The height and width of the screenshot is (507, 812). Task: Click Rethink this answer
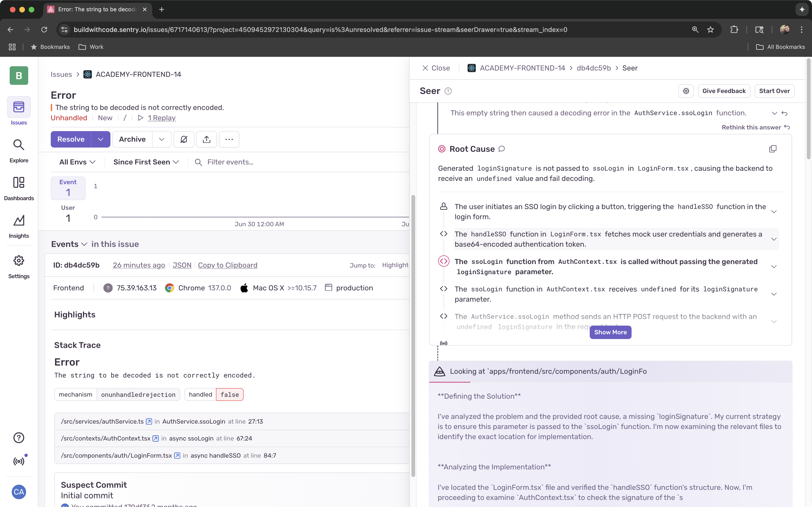click(756, 127)
